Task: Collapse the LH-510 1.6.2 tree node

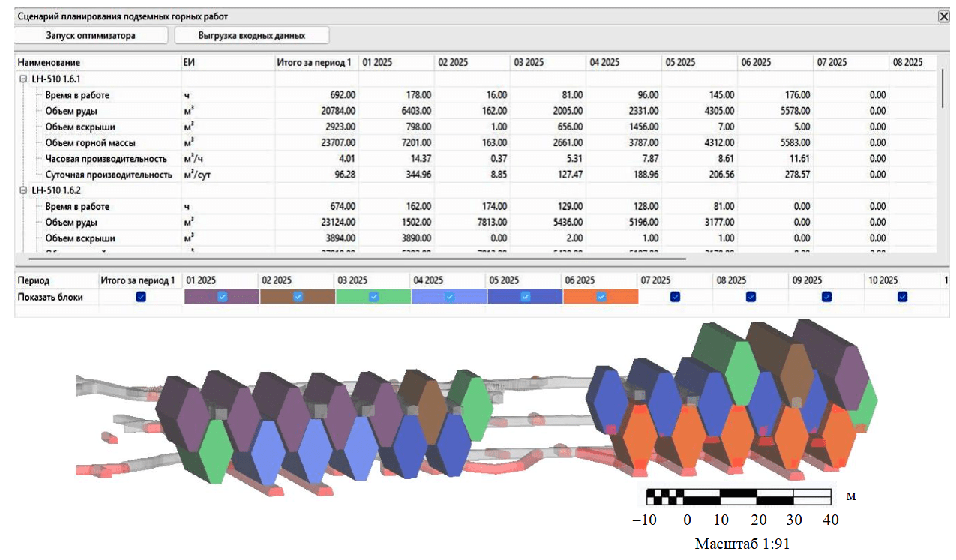Action: [x=23, y=190]
